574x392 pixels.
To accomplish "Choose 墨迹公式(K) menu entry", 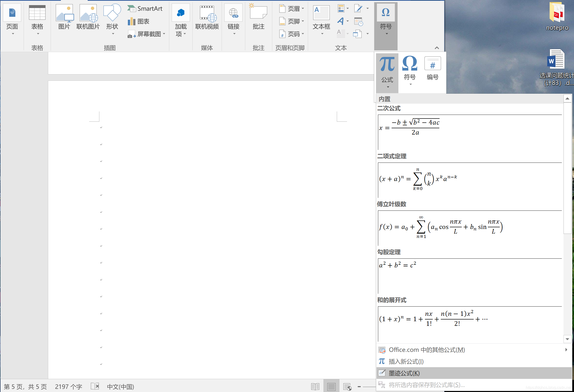I will click(x=404, y=373).
